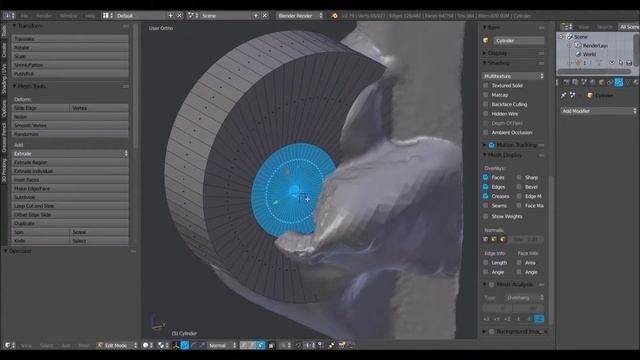Image resolution: width=640 pixels, height=360 pixels.
Task: Show vertex normals display icon
Action: click(x=486, y=239)
